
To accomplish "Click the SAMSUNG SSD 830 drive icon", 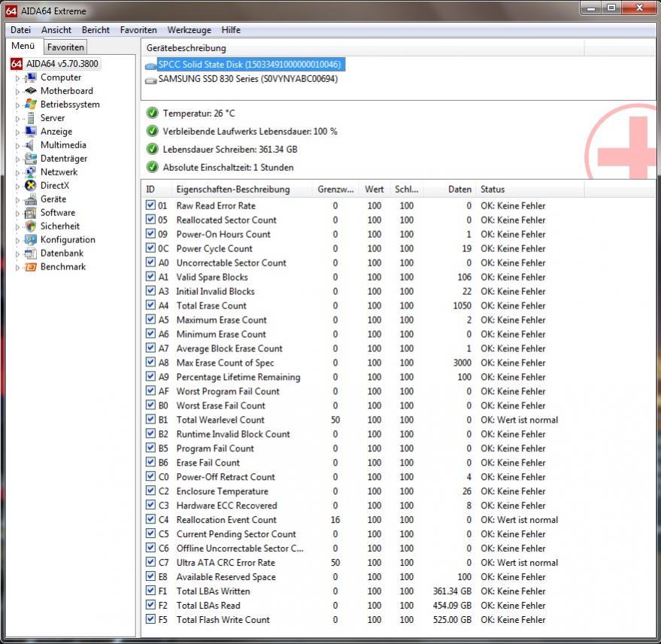I will (x=151, y=80).
